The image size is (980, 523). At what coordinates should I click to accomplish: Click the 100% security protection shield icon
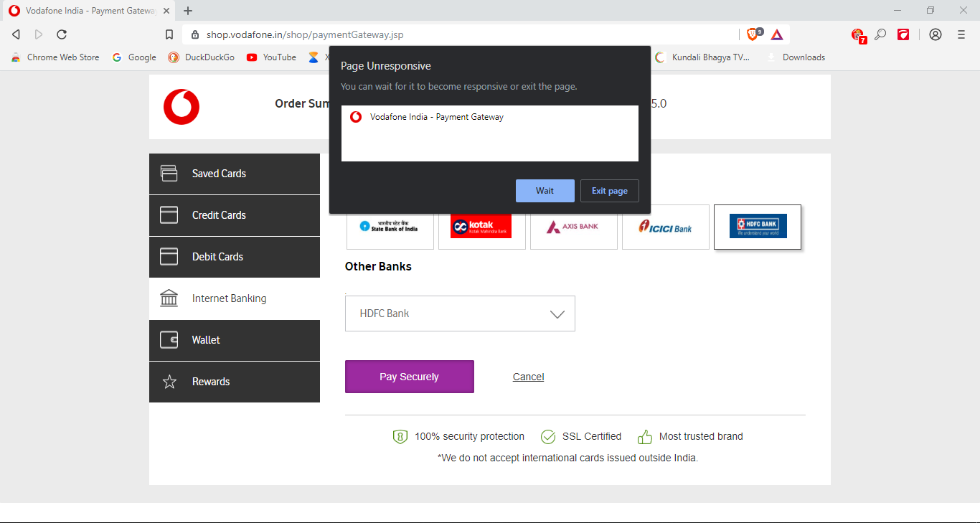pos(400,436)
